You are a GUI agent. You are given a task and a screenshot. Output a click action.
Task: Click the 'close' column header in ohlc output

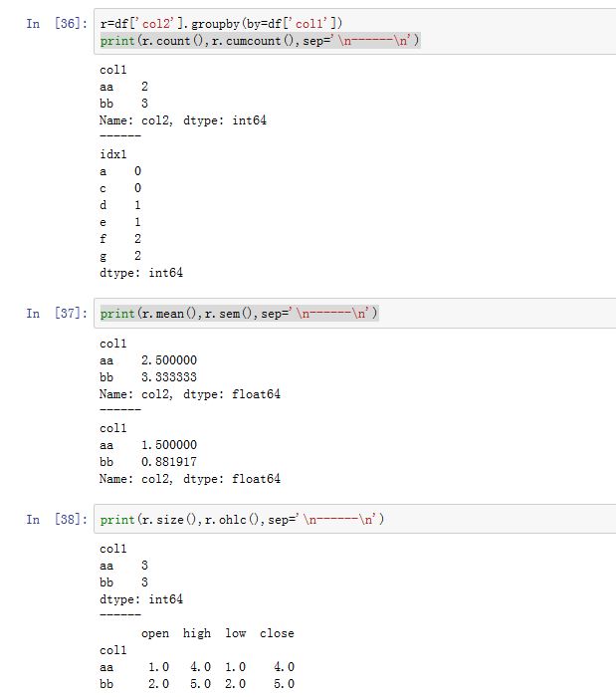coord(277,633)
